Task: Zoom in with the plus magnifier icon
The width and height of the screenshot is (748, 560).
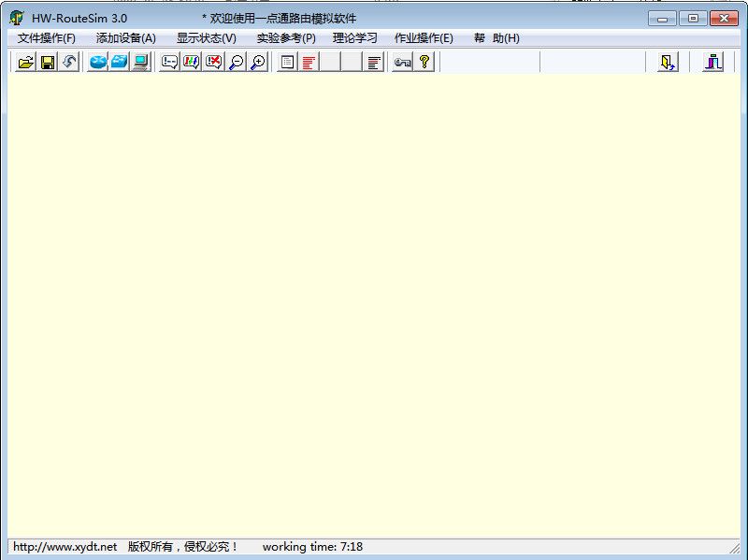Action: click(258, 62)
